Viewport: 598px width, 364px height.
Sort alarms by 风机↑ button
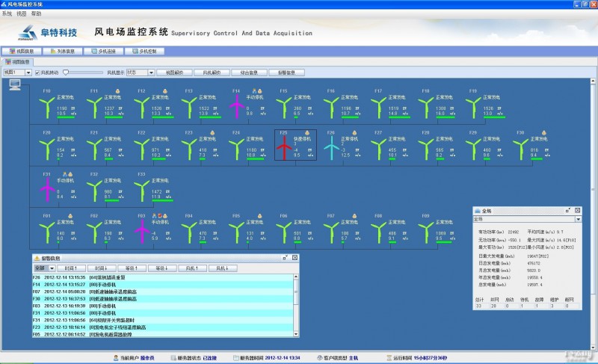coord(192,268)
